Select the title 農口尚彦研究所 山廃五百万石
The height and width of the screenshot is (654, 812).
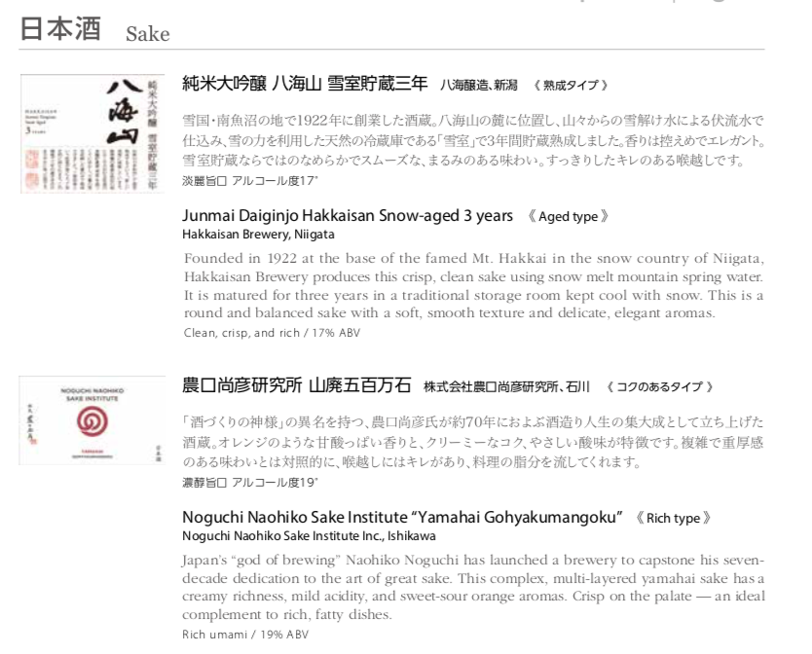pyautogui.click(x=297, y=385)
